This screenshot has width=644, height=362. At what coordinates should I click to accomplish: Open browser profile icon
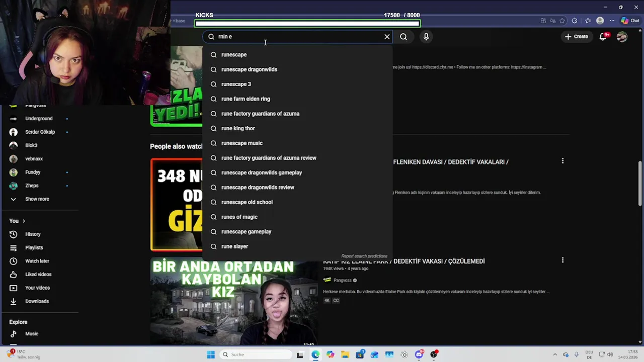click(600, 21)
